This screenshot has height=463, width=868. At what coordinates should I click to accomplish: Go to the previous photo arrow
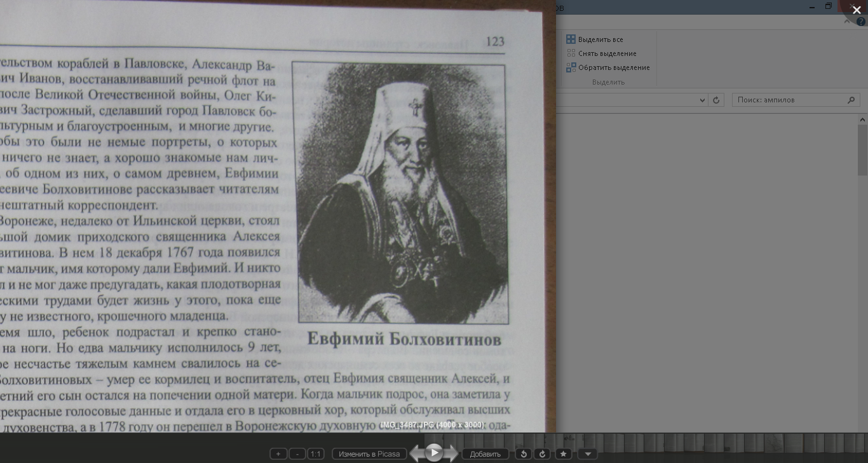416,453
